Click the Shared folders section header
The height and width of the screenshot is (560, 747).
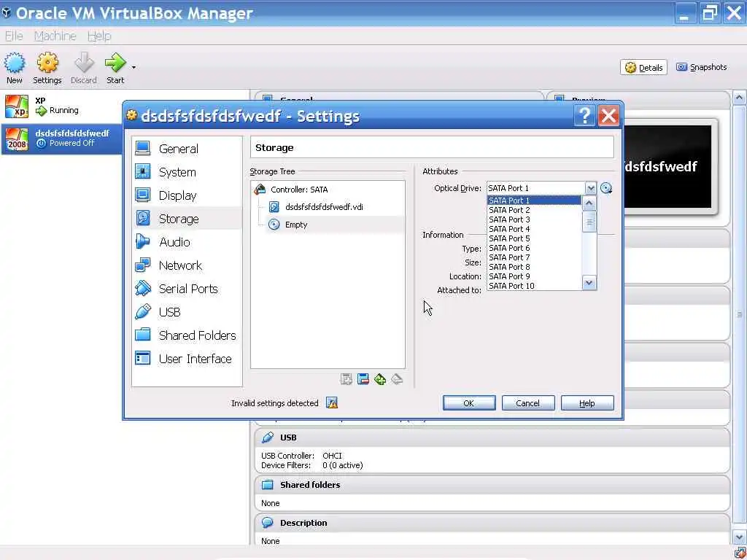click(x=492, y=485)
